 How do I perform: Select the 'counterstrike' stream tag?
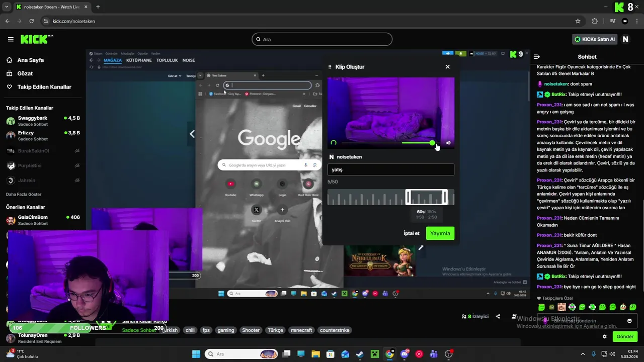(x=335, y=330)
